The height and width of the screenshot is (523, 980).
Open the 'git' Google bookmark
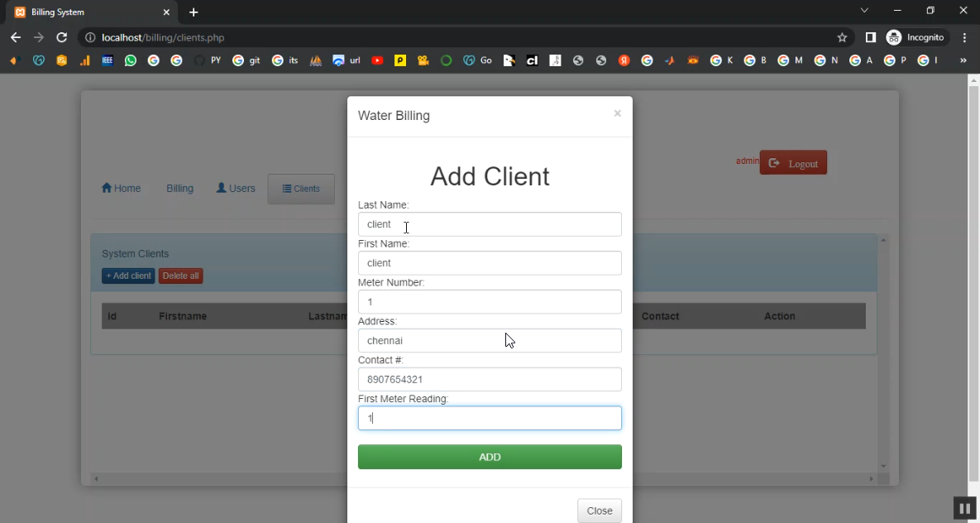pyautogui.click(x=246, y=60)
